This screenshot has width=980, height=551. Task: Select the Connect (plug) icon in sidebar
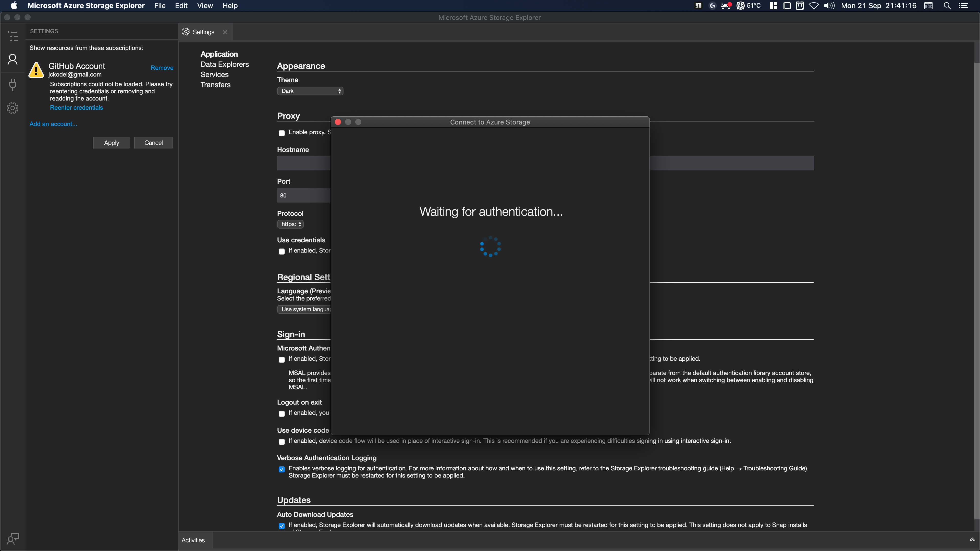(13, 85)
